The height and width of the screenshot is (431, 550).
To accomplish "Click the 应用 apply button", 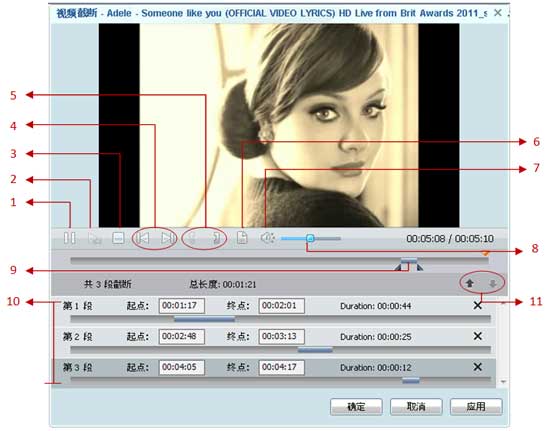I will click(476, 407).
